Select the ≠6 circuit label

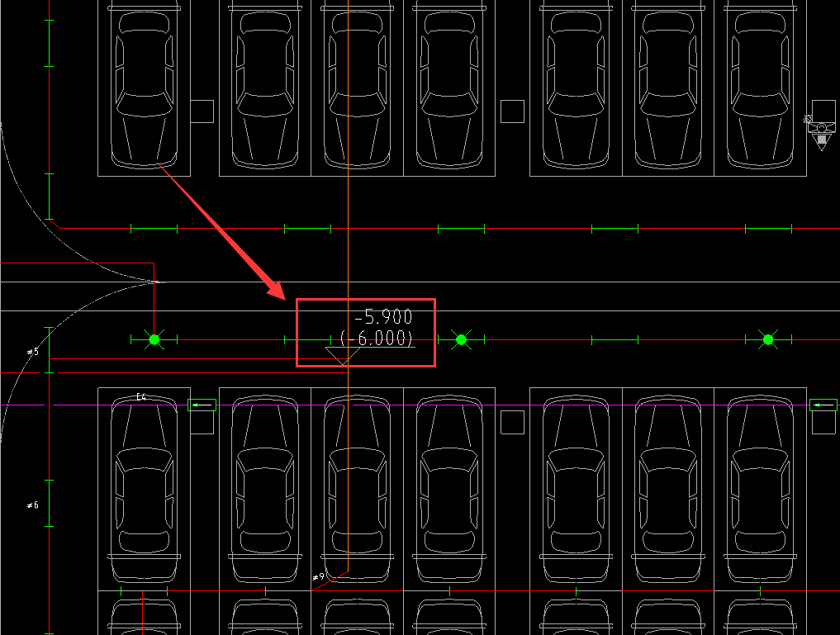coord(33,505)
